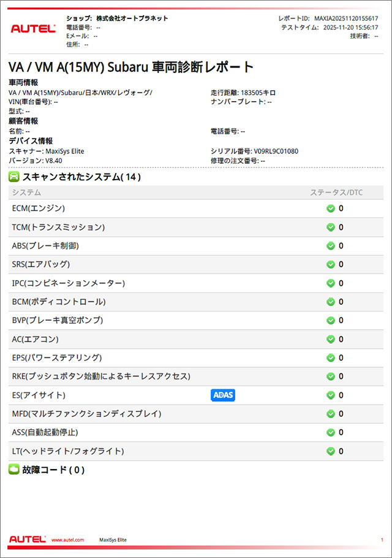
Task: Click the Autel logo in the footer
Action: tap(28, 539)
